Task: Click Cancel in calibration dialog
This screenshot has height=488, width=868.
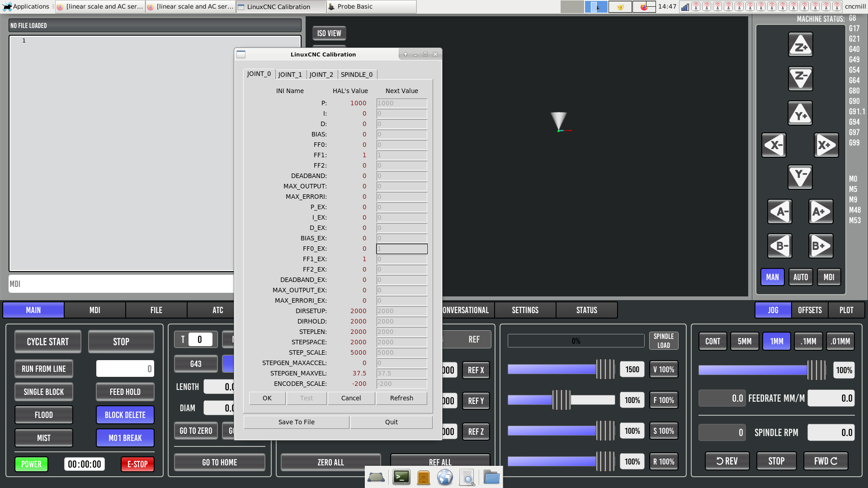Action: [351, 398]
